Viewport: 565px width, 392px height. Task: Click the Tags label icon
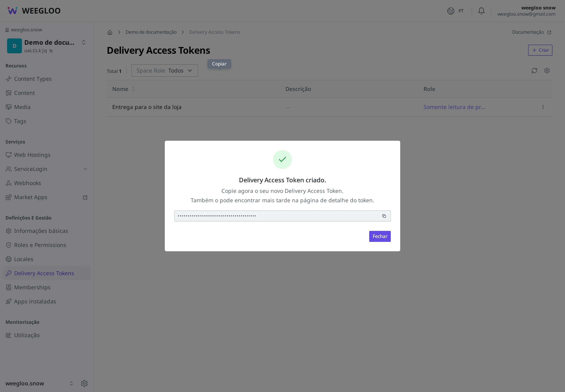point(9,121)
